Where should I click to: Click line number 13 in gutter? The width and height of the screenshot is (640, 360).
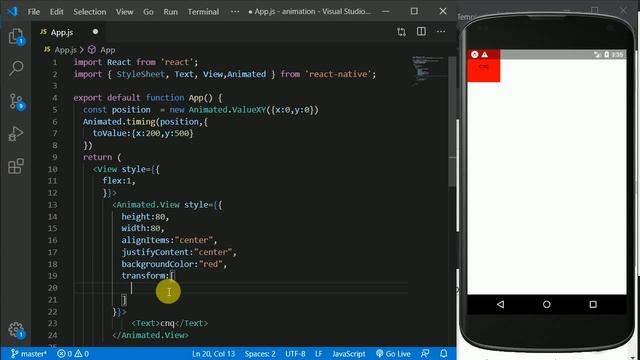click(x=53, y=205)
